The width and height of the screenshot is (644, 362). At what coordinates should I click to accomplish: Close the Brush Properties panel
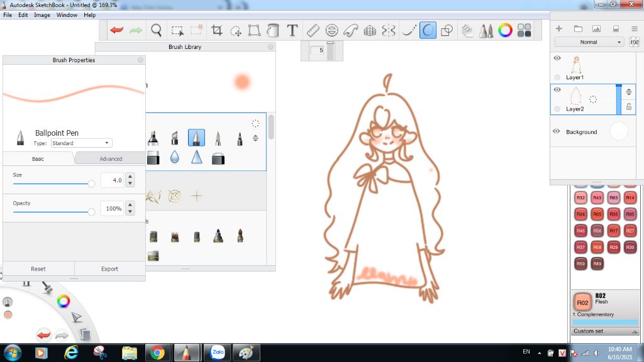point(140,60)
